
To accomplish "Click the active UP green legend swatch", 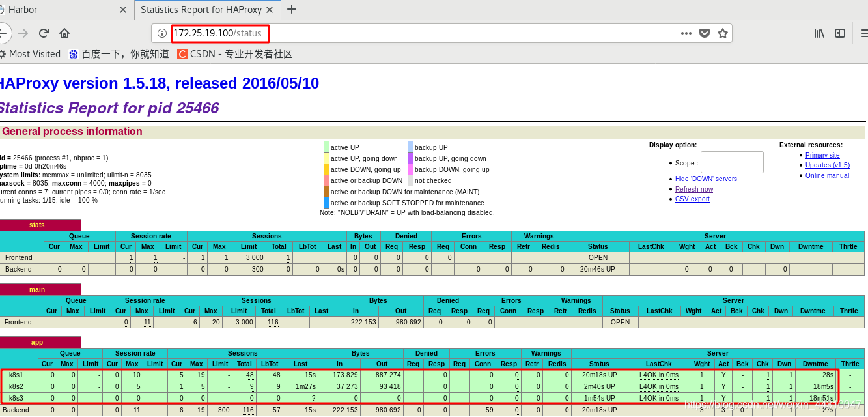I will 326,147.
